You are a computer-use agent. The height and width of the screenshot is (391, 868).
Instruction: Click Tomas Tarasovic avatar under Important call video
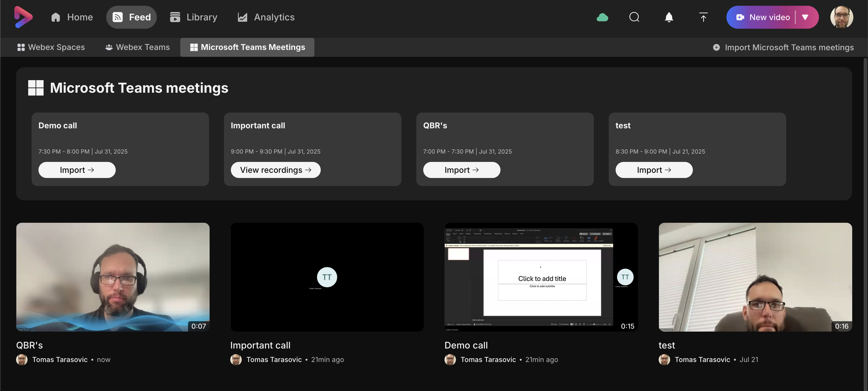coord(236,360)
